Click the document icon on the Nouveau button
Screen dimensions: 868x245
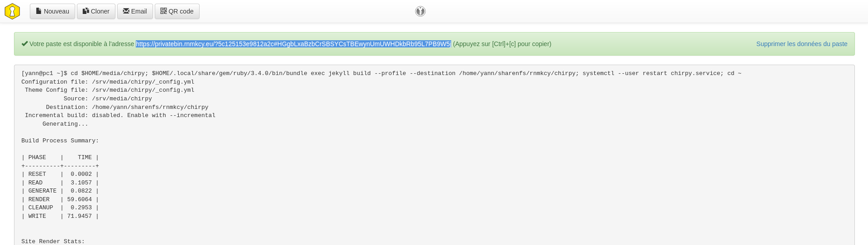click(39, 11)
